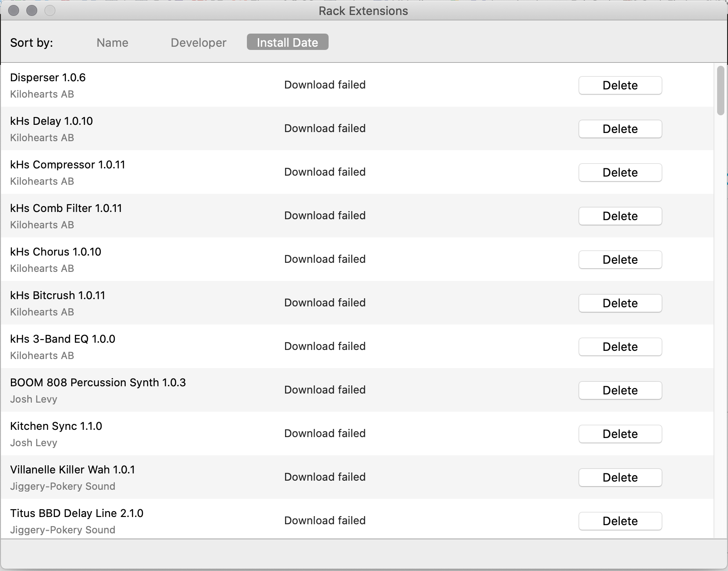Screen dimensions: 728x571
Task: Select the Titus BBD Delay Line 2.1.0 name
Action: (x=77, y=513)
